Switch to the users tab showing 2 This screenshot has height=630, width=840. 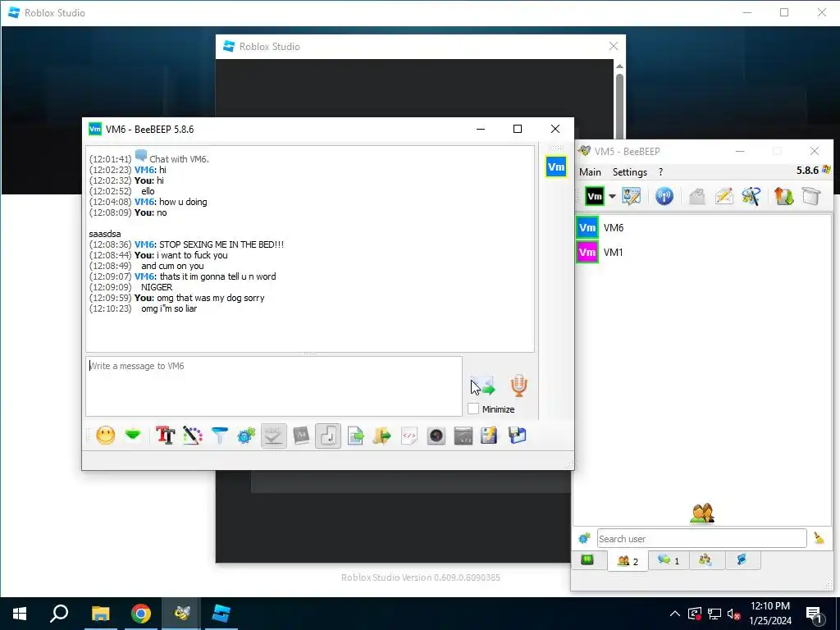click(628, 561)
